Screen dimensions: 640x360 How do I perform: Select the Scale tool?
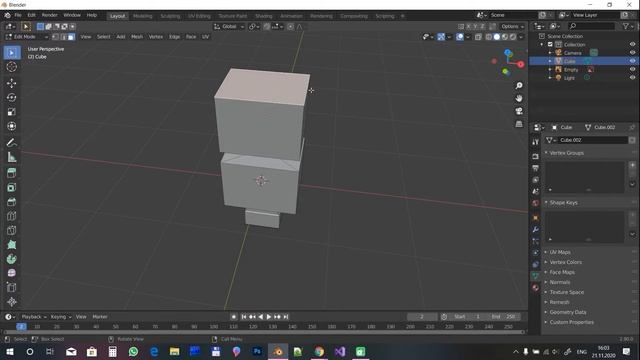pos(11,112)
